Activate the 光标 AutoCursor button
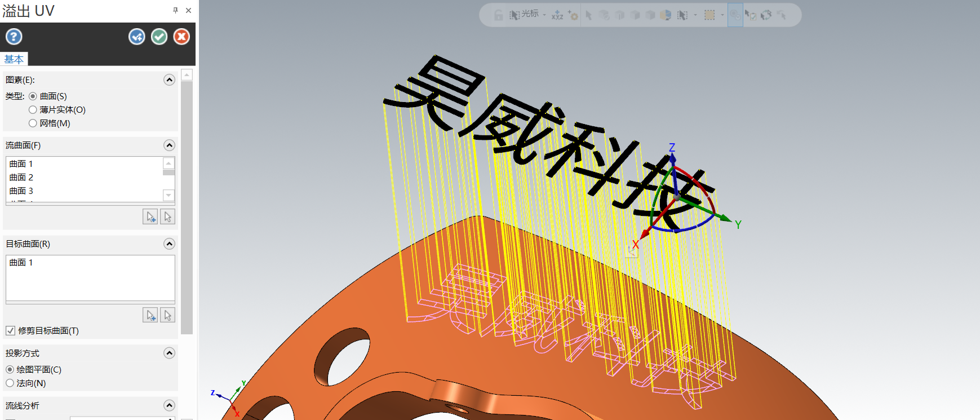980x420 pixels. pos(524,15)
